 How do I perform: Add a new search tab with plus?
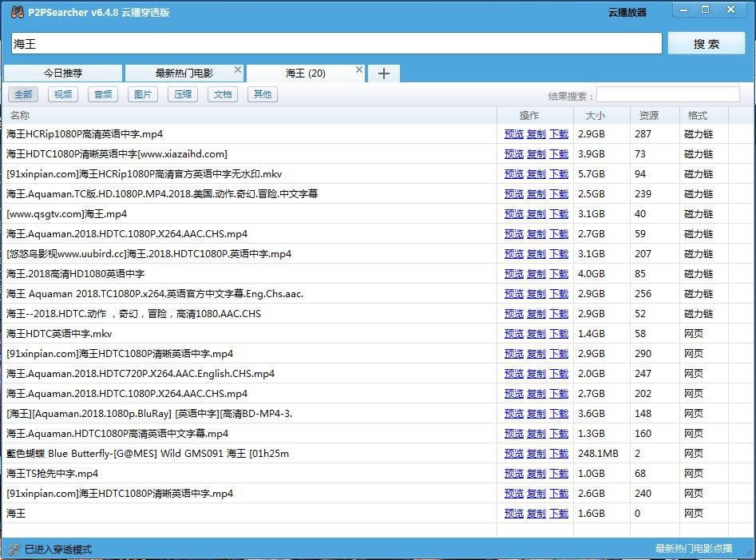[x=384, y=73]
